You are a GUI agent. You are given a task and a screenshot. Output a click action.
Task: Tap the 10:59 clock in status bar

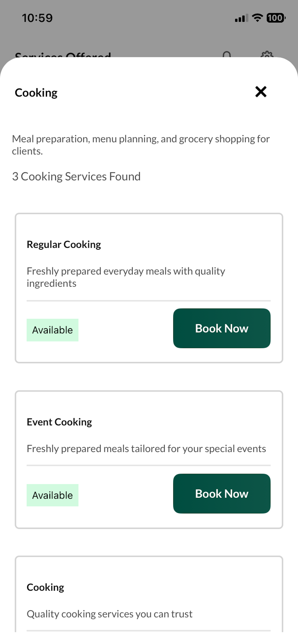point(37,18)
